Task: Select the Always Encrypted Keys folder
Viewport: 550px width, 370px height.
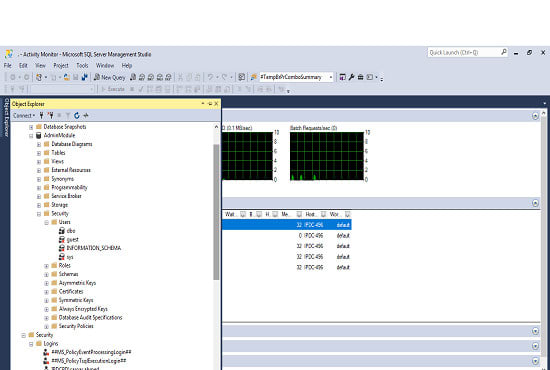Action: pyautogui.click(x=83, y=309)
